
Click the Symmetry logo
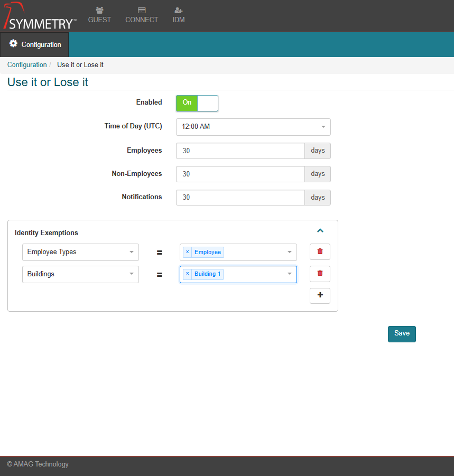(x=40, y=16)
